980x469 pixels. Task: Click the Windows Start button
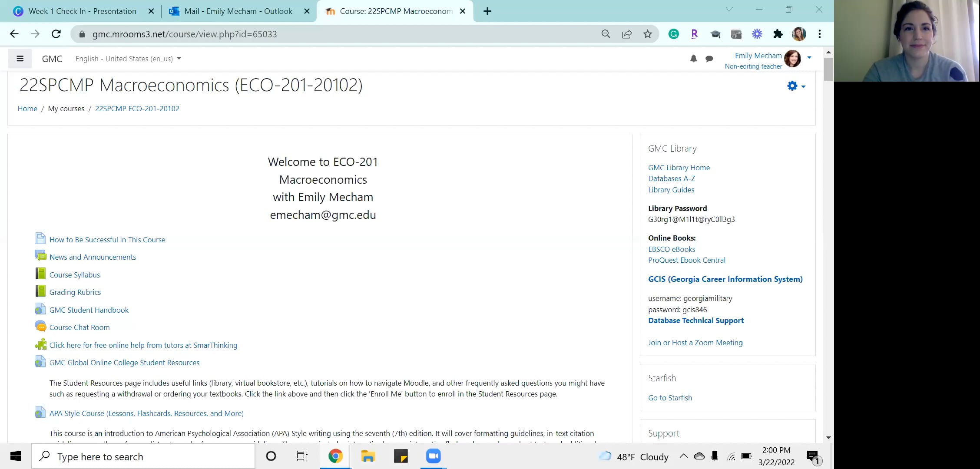tap(15, 456)
